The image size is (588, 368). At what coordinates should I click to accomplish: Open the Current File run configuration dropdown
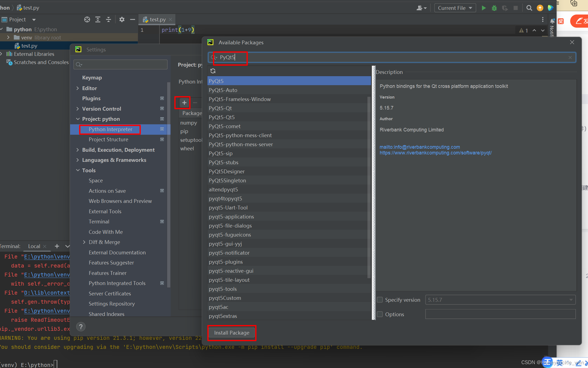pos(455,8)
